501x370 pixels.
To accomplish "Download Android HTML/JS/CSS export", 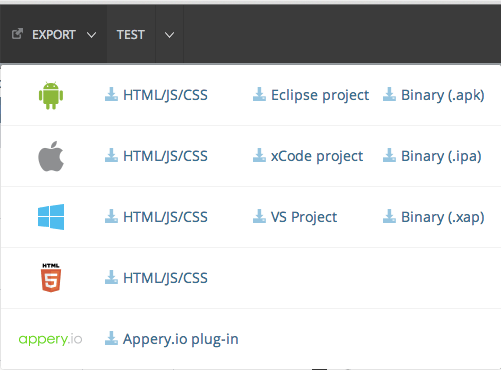I will pyautogui.click(x=156, y=95).
